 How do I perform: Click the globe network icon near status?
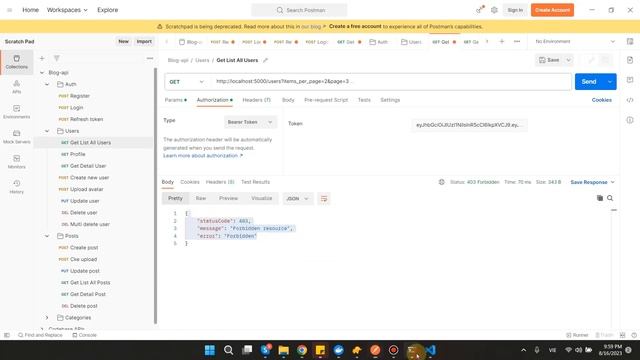pos(442,182)
